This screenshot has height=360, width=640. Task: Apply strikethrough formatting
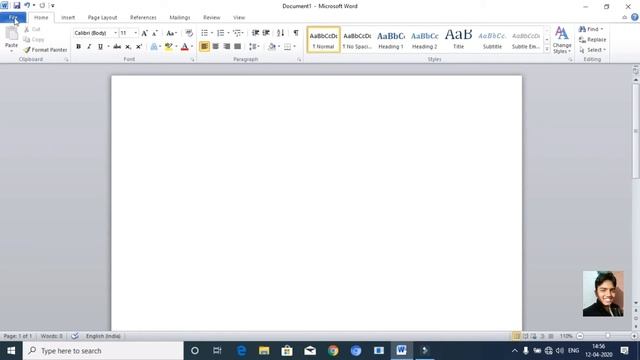117,47
